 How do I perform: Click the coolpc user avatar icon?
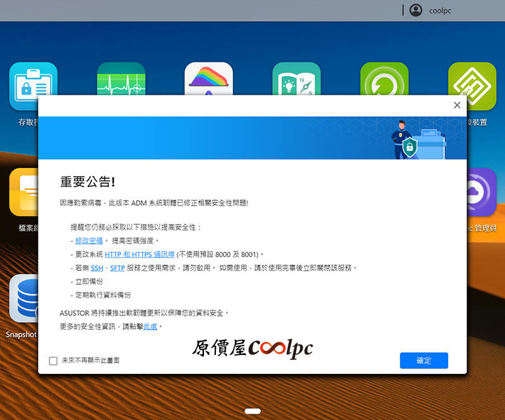(415, 10)
